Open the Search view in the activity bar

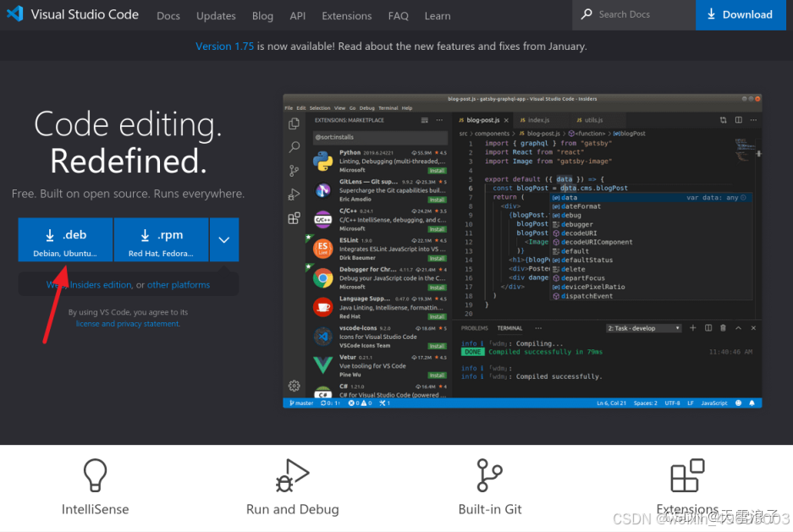(x=293, y=148)
